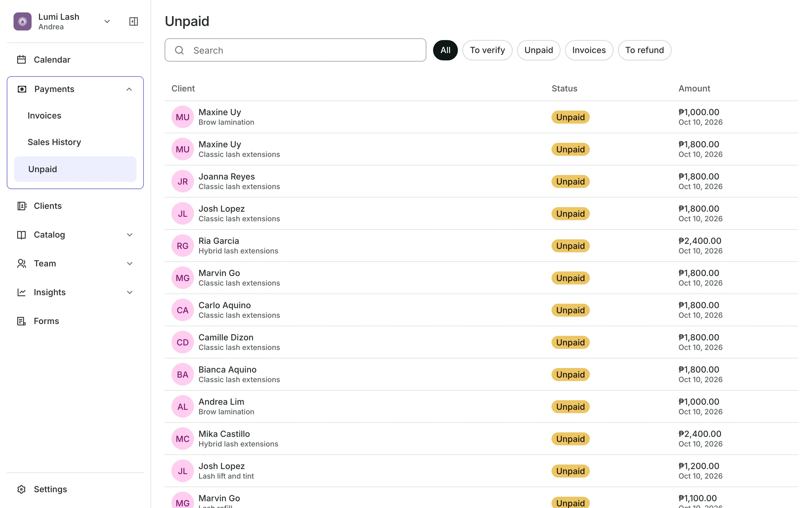Click Unpaid badge on Joanna Reyes row
Screen dimensions: 812x508
click(570, 181)
